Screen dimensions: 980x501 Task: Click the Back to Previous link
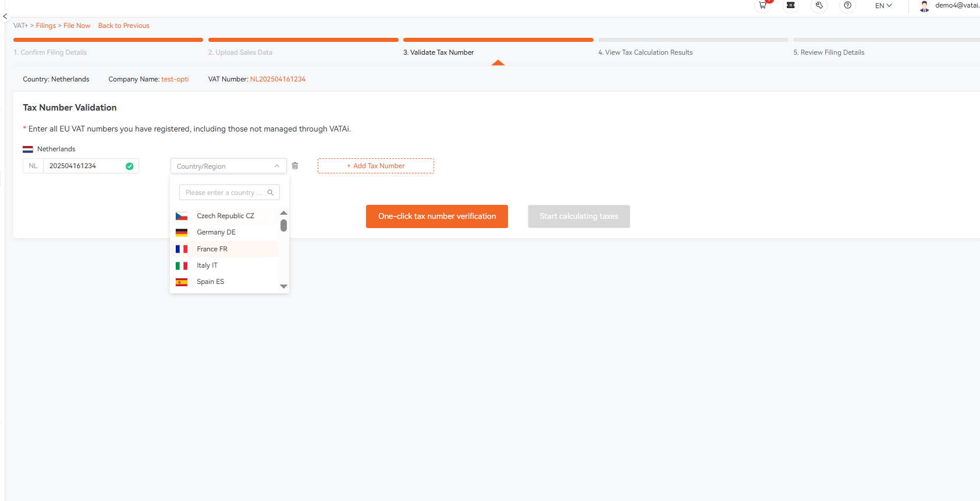[124, 26]
